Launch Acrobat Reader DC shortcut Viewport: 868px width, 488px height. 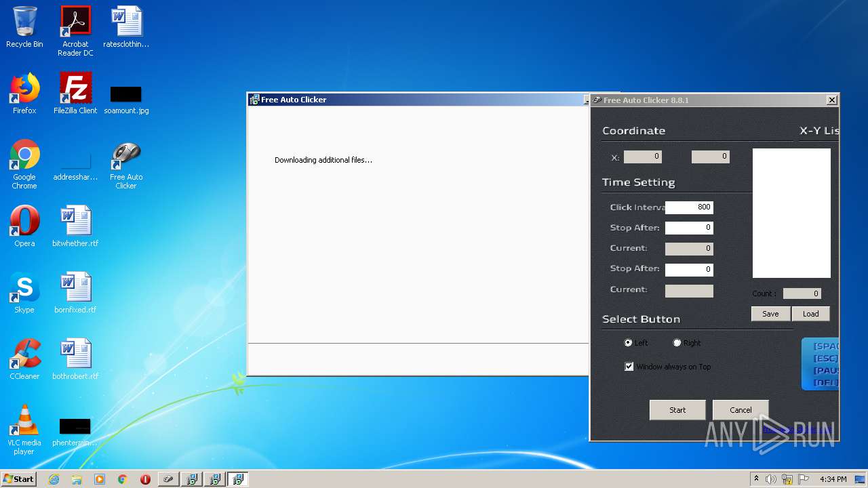coord(75,31)
